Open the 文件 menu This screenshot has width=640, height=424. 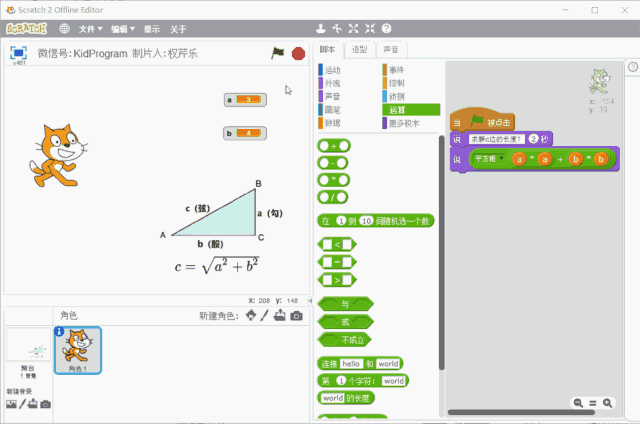[91, 28]
